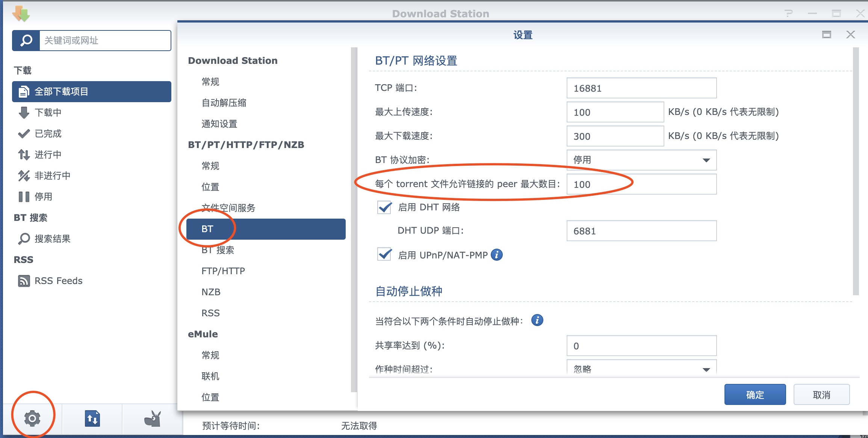
Task: Click the 取消 button
Action: coord(821,394)
